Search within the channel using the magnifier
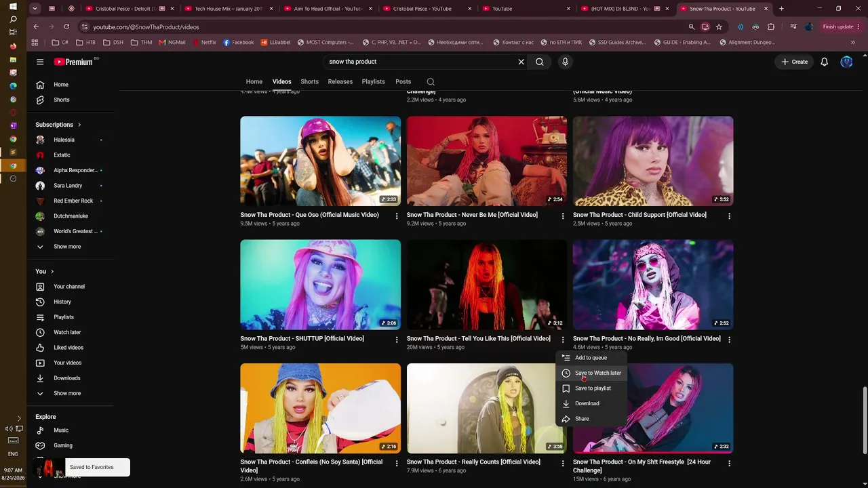The height and width of the screenshot is (488, 868). (431, 82)
